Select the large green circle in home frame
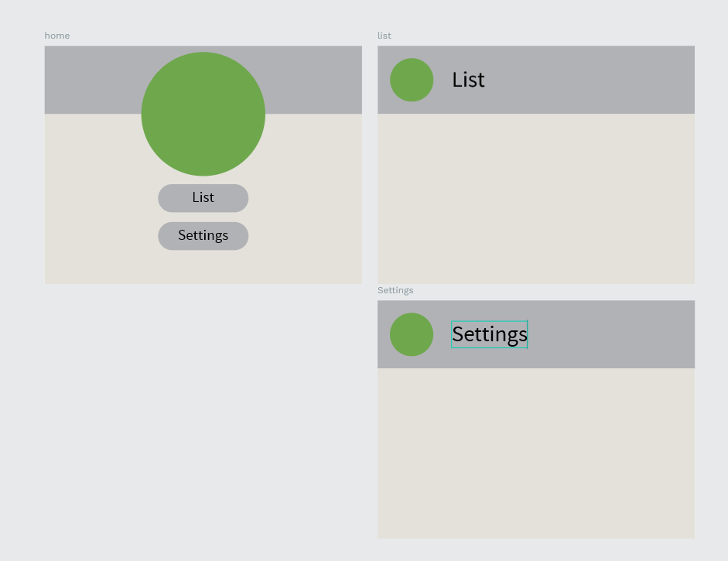This screenshot has height=561, width=728. (203, 114)
